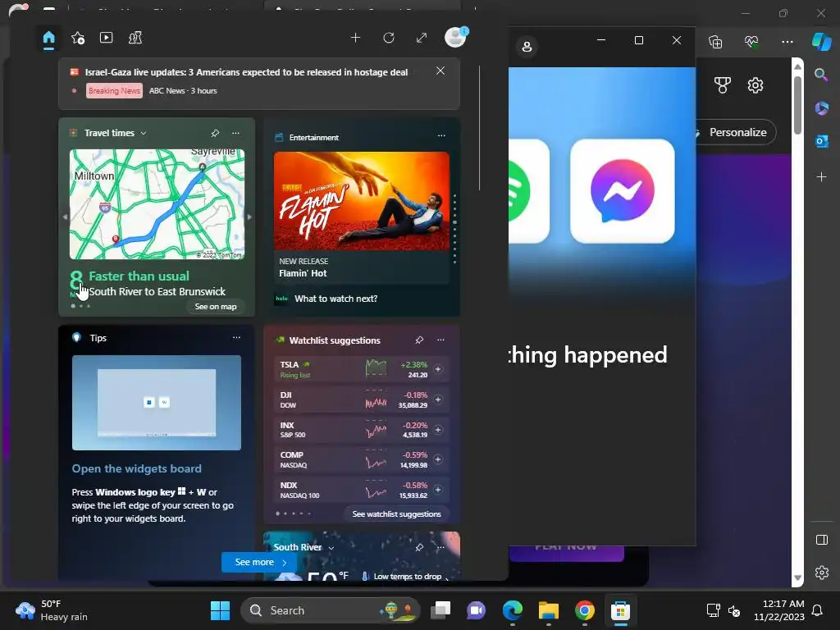This screenshot has height=630, width=840.
Task: Show previous travel route with left arrow
Action: pos(65,217)
